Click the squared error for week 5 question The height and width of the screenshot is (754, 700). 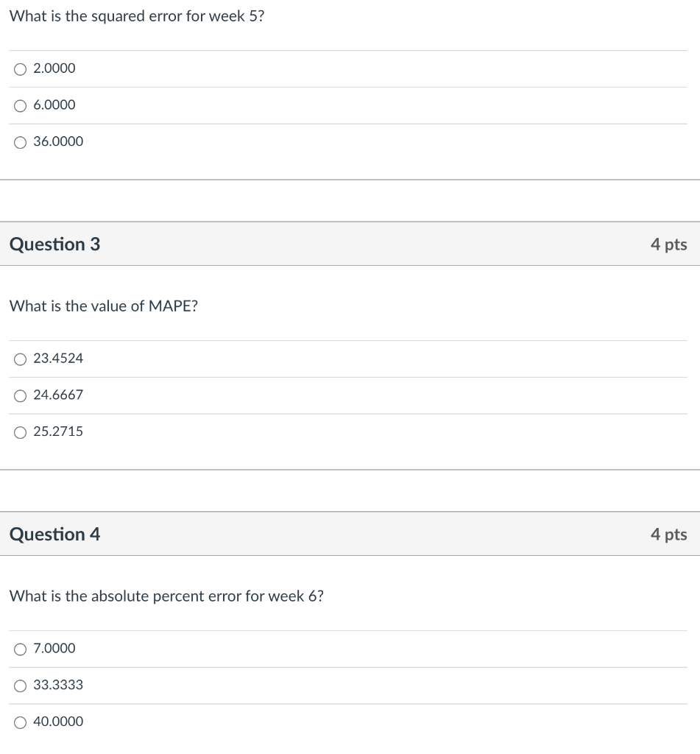click(137, 16)
